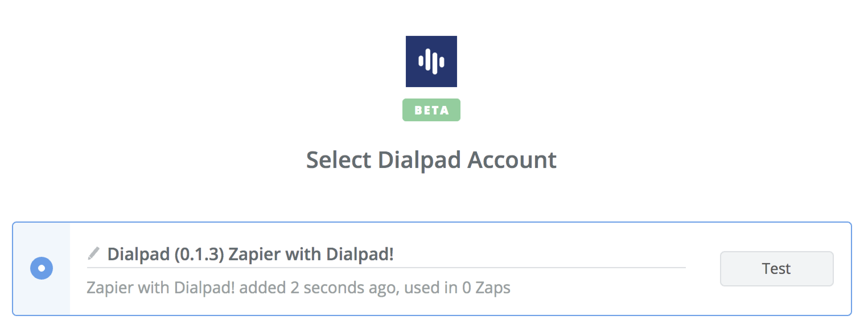Click the "added 2 seconds ago" text
Screen dimensions: 868x324
click(319, 288)
